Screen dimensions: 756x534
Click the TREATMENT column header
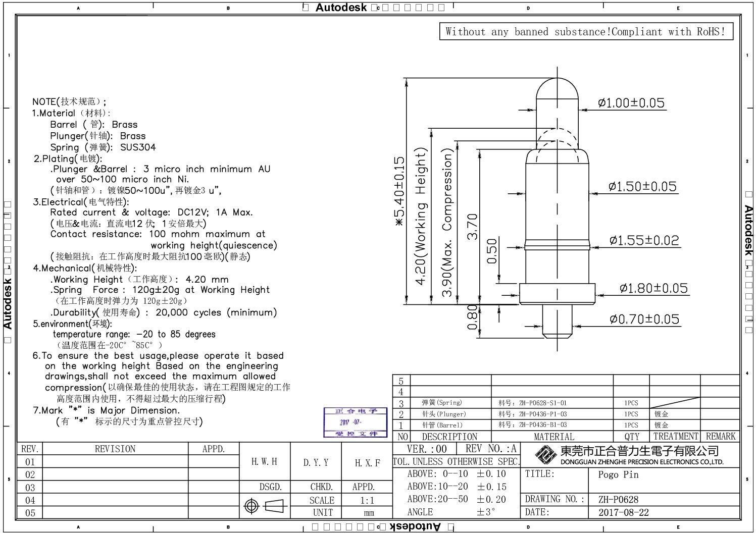(x=675, y=437)
